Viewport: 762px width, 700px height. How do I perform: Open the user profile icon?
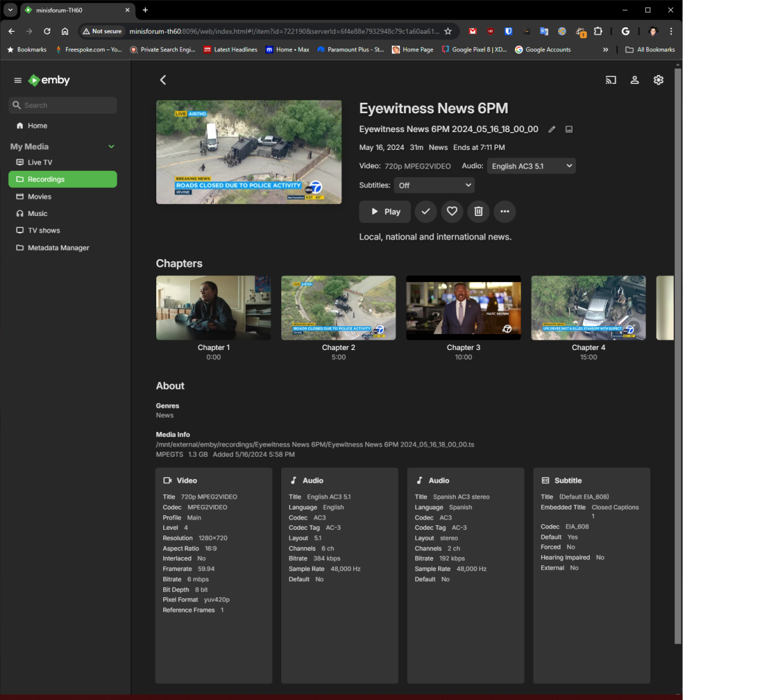coord(634,80)
